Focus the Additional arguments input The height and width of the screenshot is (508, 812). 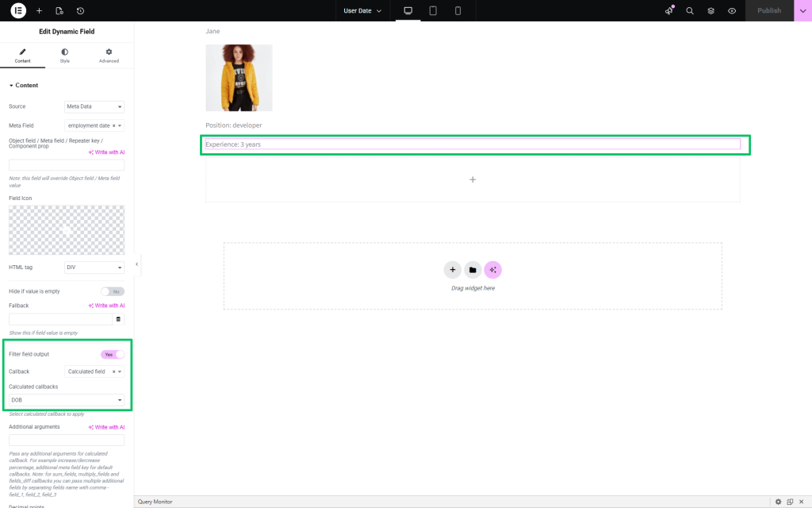click(x=67, y=440)
